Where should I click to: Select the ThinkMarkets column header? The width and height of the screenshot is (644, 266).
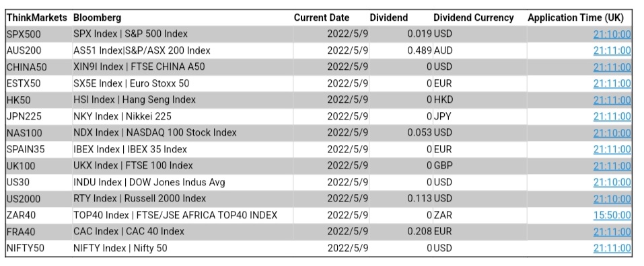pos(36,17)
